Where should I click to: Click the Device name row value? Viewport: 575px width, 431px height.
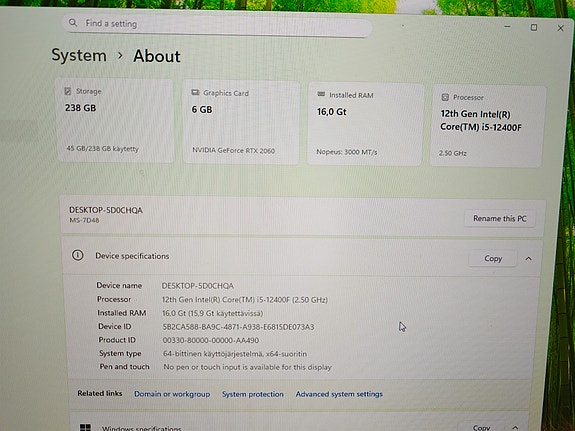coord(198,286)
